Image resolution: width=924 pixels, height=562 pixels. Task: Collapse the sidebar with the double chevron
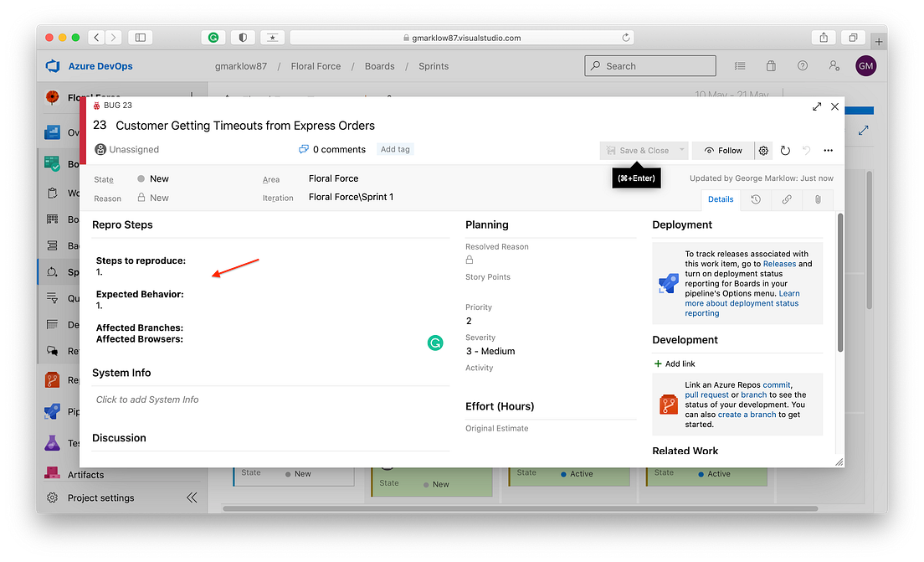192,497
